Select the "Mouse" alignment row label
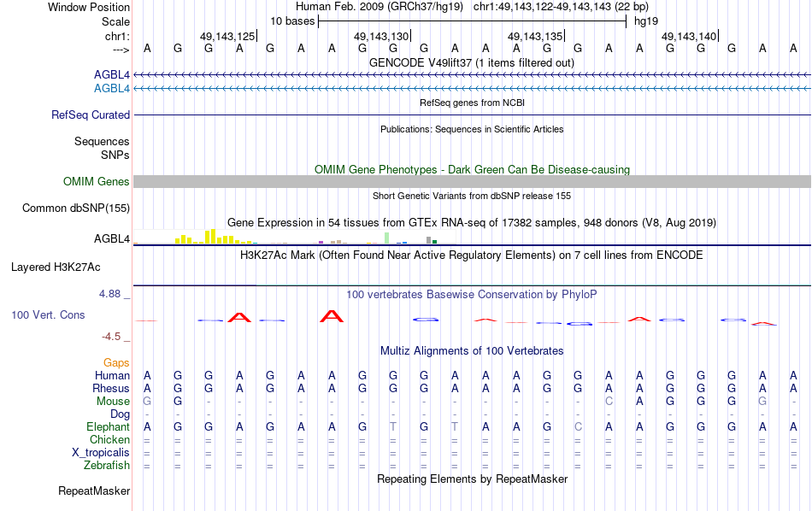The image size is (812, 511). [x=113, y=402]
